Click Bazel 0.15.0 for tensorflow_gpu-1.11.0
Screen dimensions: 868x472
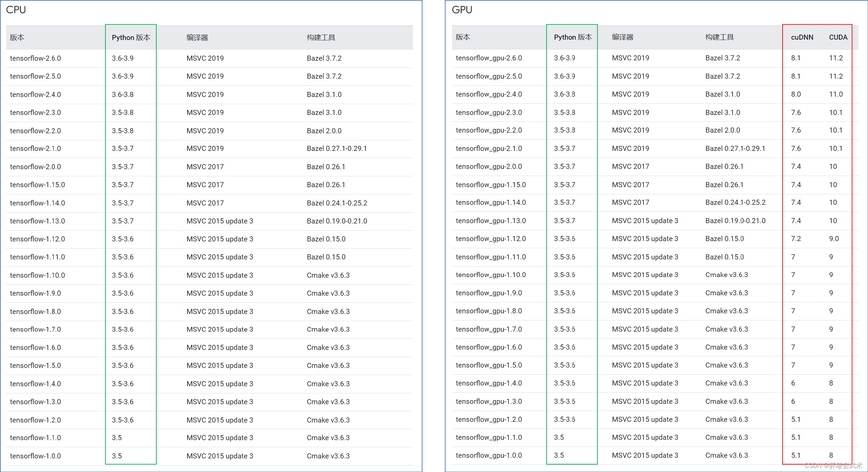725,257
